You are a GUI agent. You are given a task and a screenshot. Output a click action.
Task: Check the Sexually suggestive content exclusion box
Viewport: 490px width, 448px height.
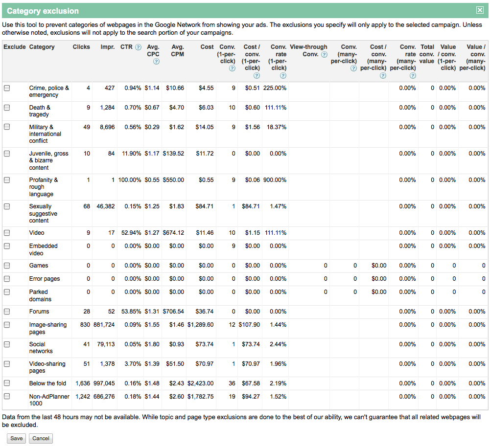(7, 206)
